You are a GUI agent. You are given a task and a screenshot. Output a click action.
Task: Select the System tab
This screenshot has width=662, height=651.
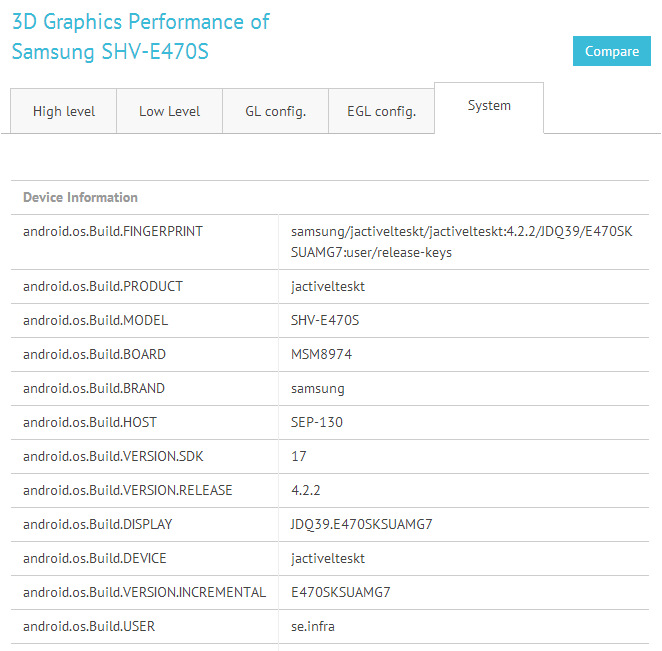[489, 106]
